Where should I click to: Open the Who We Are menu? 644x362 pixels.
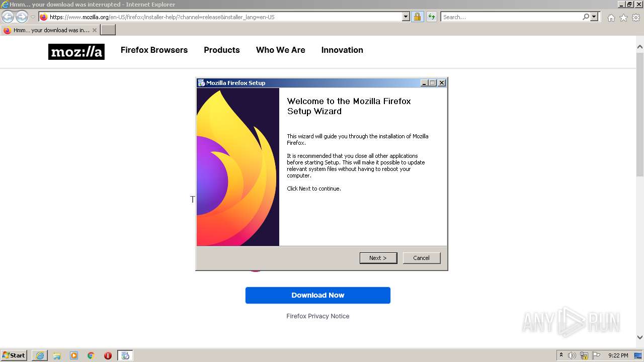click(281, 50)
